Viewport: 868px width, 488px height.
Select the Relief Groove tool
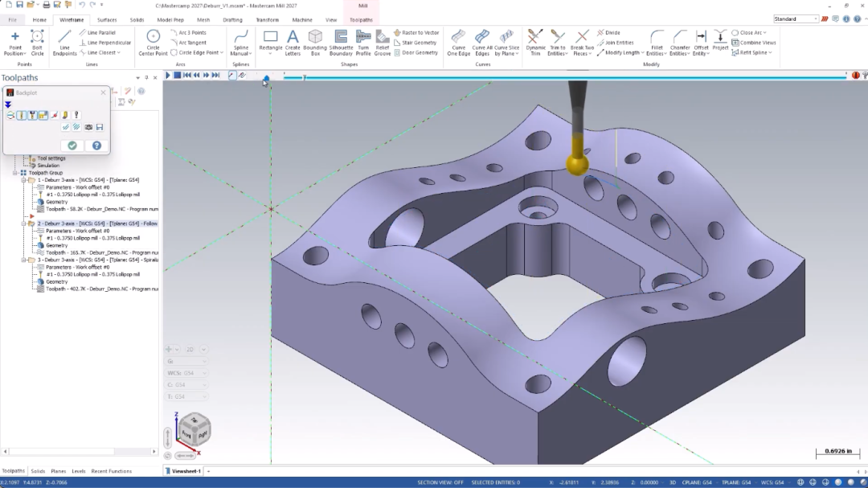(x=383, y=43)
